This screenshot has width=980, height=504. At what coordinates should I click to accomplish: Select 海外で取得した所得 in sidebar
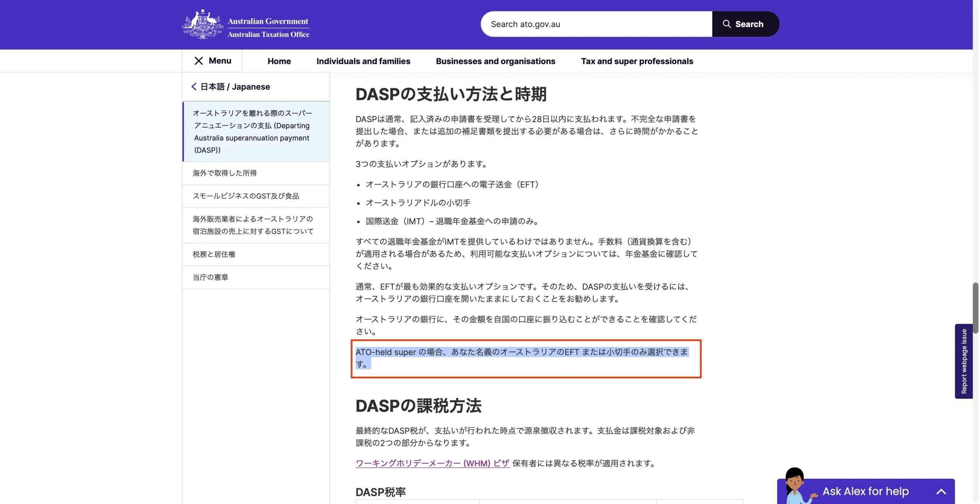coord(225,173)
